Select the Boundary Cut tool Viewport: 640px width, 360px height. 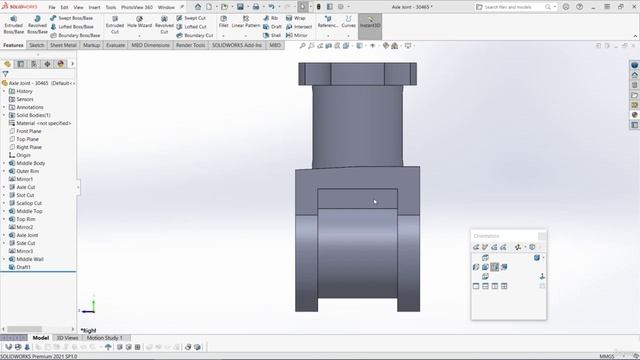tap(195, 35)
